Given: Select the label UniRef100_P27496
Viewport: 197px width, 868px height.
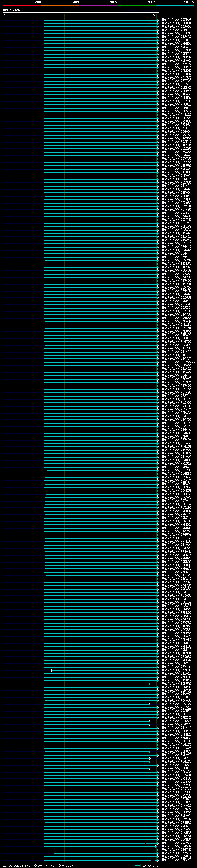Looking at the screenshot, I should (177, 440).
